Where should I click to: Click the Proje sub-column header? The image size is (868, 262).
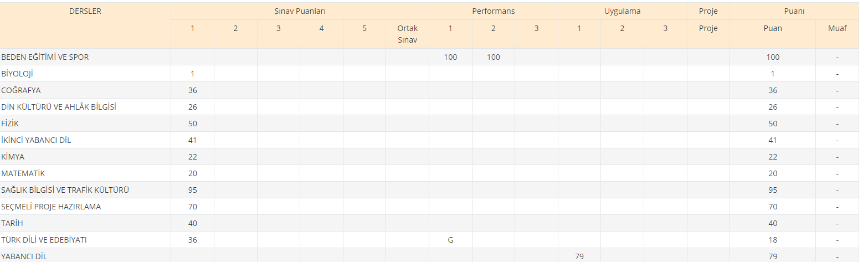point(708,28)
